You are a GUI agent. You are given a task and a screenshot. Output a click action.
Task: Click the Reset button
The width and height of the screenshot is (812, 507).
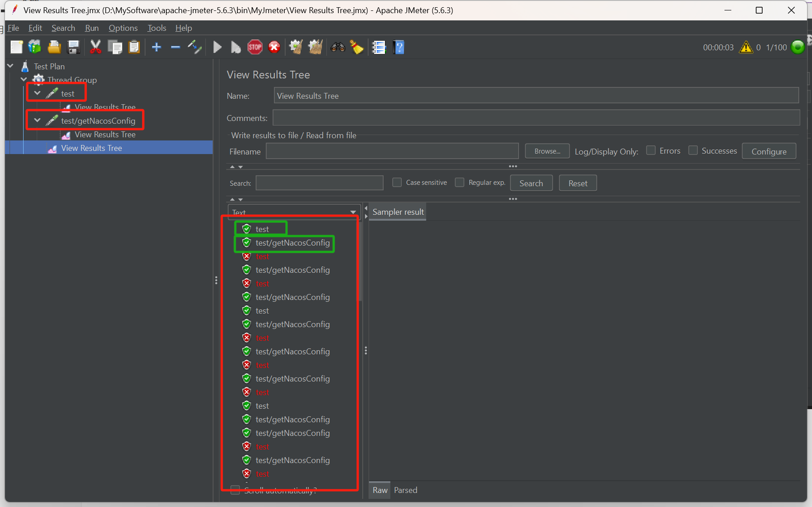point(578,183)
